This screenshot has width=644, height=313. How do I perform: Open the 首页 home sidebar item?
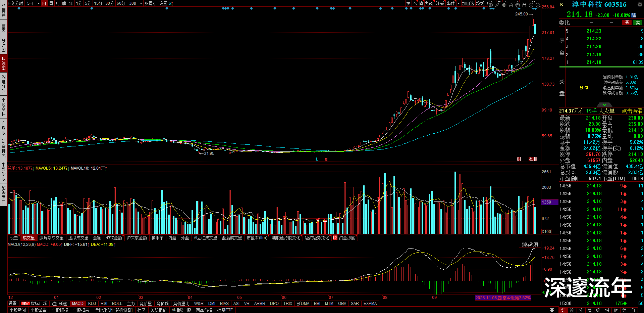3,28
